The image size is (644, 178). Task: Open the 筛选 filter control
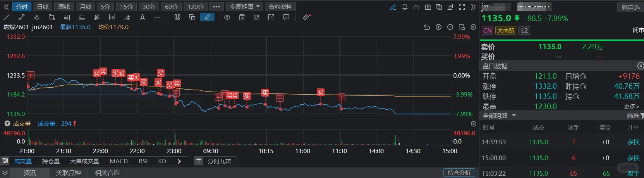click(635, 116)
